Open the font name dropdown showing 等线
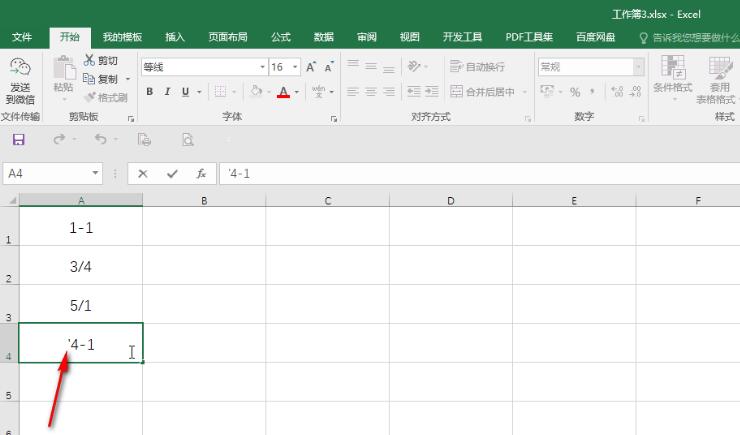 [x=204, y=67]
